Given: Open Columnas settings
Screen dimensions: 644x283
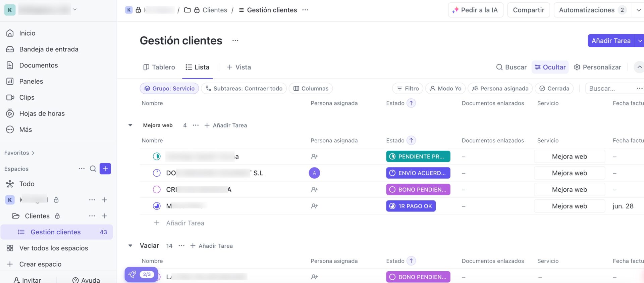Looking at the screenshot, I should tap(311, 88).
